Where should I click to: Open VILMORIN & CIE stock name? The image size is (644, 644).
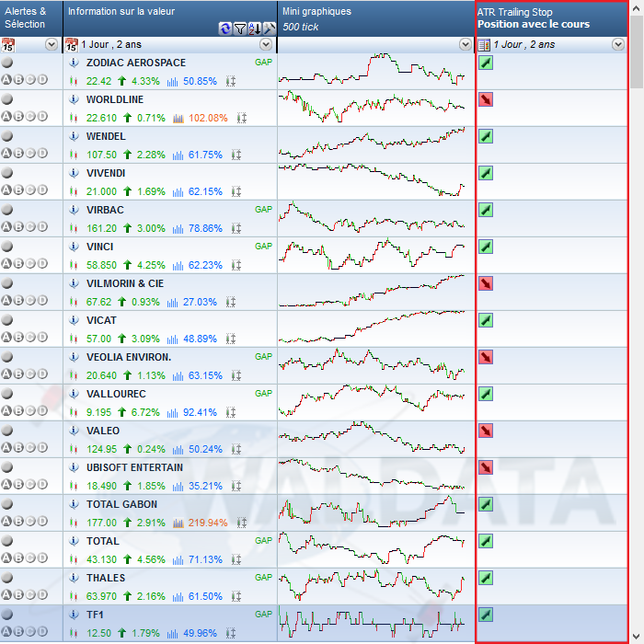click(125, 283)
